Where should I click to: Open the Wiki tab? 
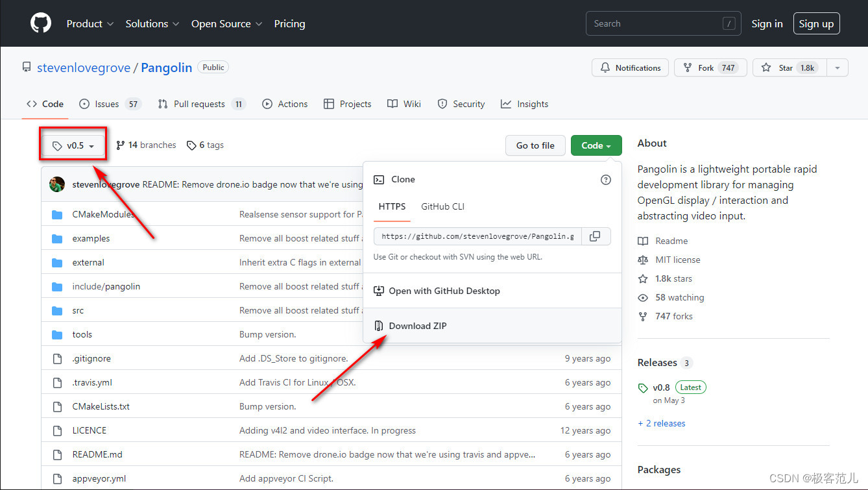[x=404, y=104]
